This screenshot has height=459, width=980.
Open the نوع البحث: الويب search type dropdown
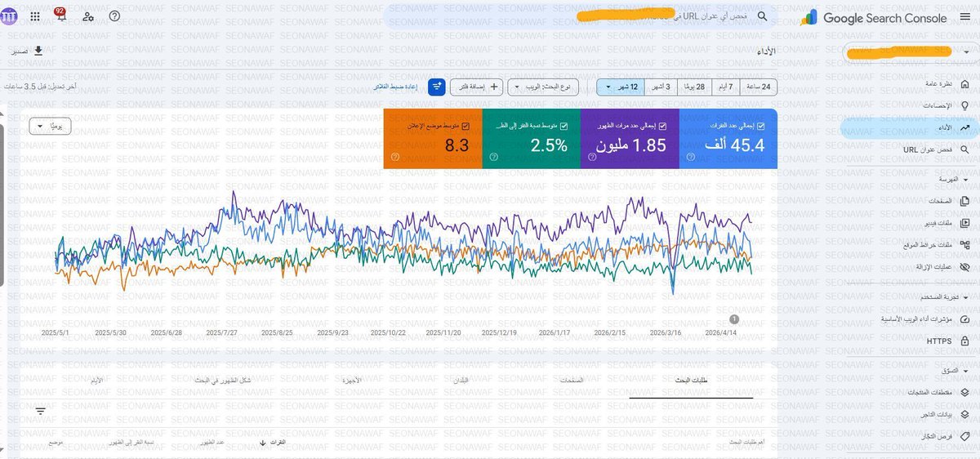[544, 87]
